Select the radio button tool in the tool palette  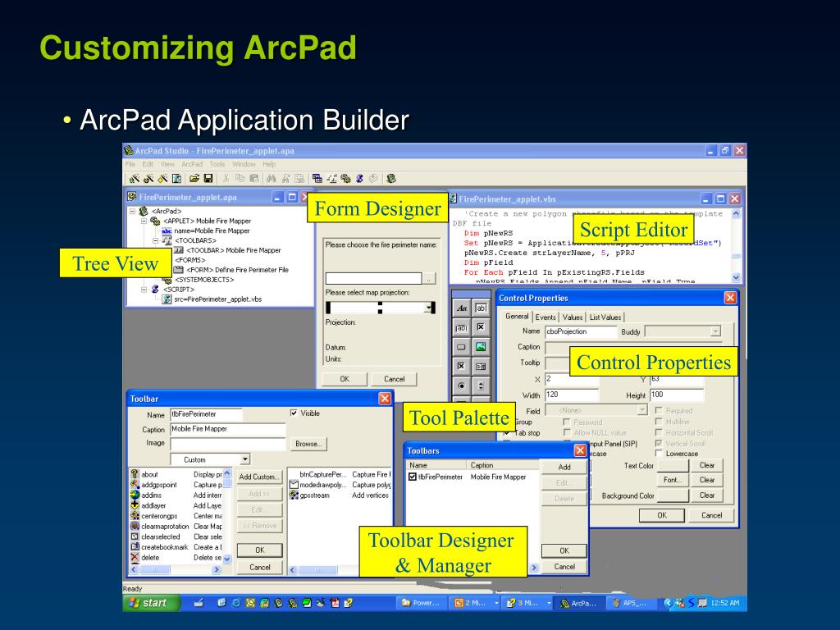(461, 386)
